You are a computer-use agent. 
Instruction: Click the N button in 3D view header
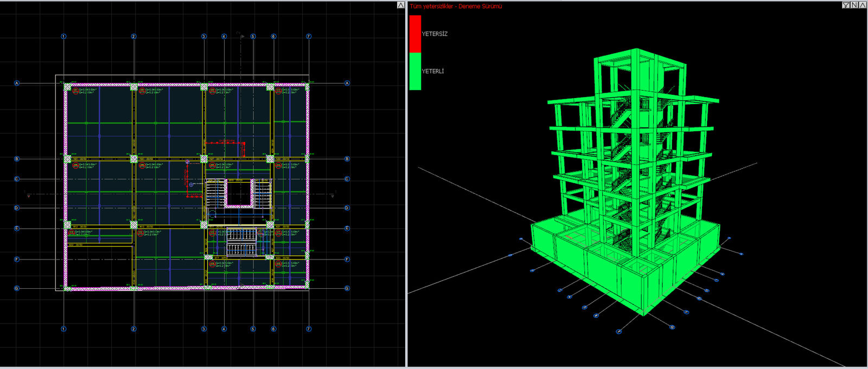pyautogui.click(x=854, y=5)
